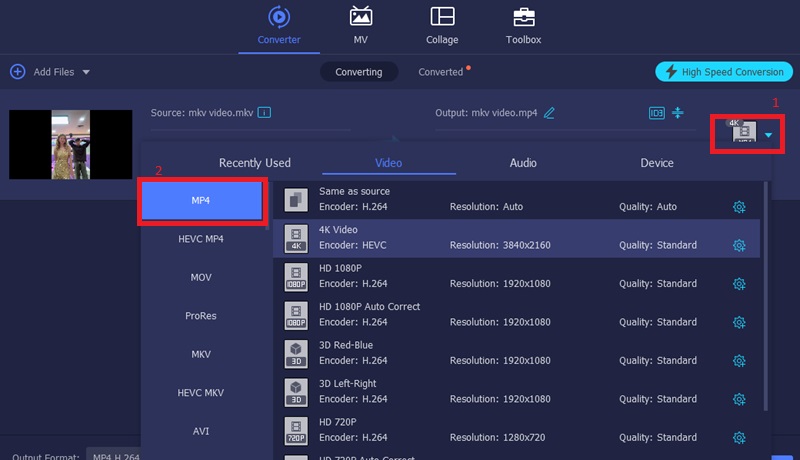The width and height of the screenshot is (800, 460).
Task: Open settings gear for HD 1080P Auto Correct
Action: click(x=739, y=322)
